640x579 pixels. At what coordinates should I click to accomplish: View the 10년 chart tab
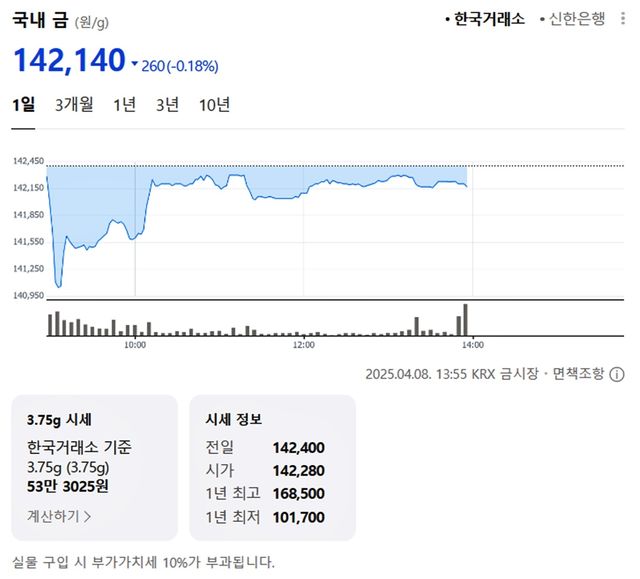coord(214,105)
